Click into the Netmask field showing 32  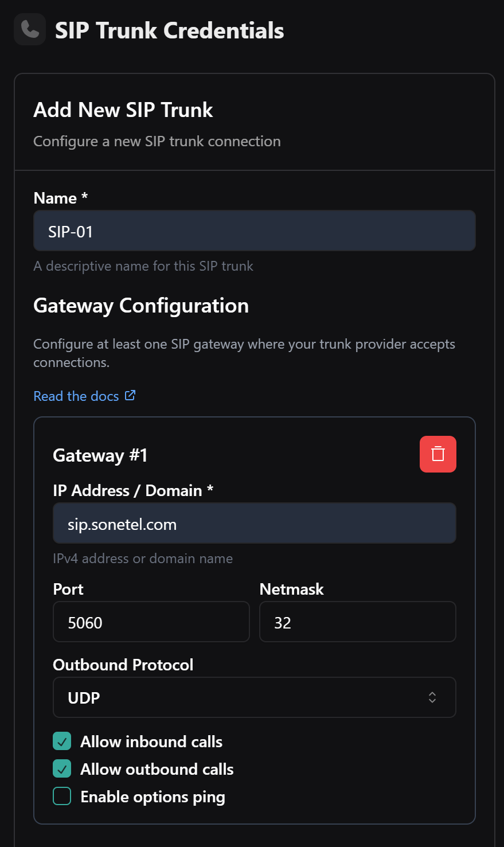(x=357, y=622)
